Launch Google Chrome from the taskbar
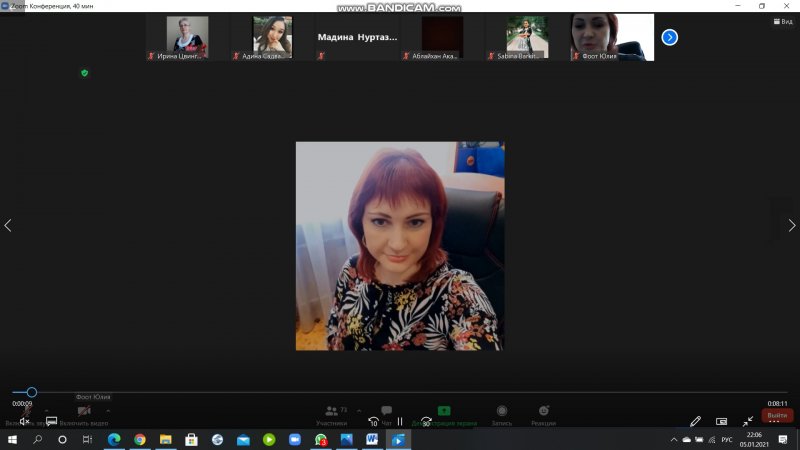Viewport: 800px width, 450px height. pos(140,439)
